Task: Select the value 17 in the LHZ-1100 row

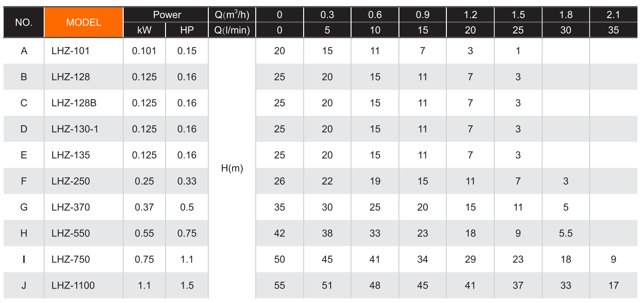Action: [x=613, y=285]
